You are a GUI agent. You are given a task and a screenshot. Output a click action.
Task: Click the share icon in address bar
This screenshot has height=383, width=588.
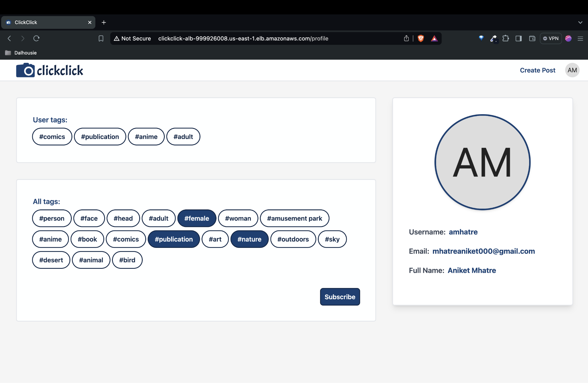tap(406, 38)
